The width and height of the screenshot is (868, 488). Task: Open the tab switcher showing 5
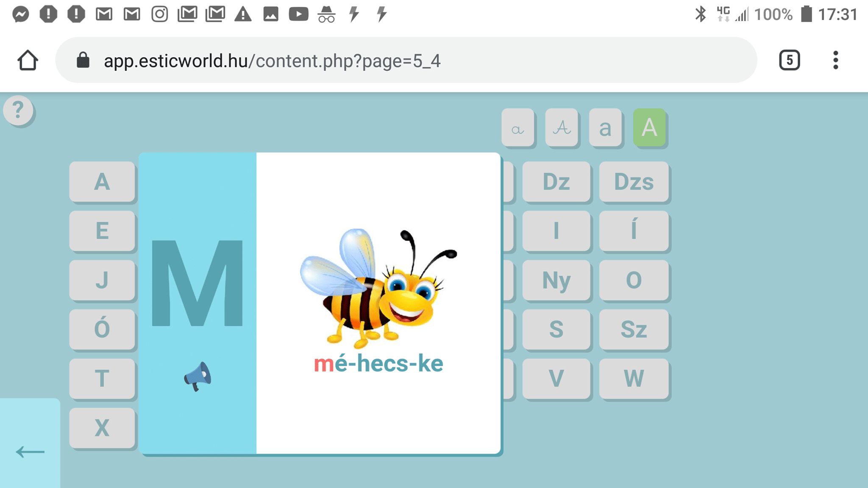click(789, 60)
